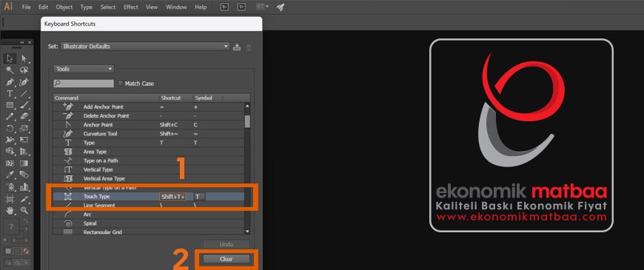
Task: Select the Add Anchor Point row
Action: (x=149, y=107)
